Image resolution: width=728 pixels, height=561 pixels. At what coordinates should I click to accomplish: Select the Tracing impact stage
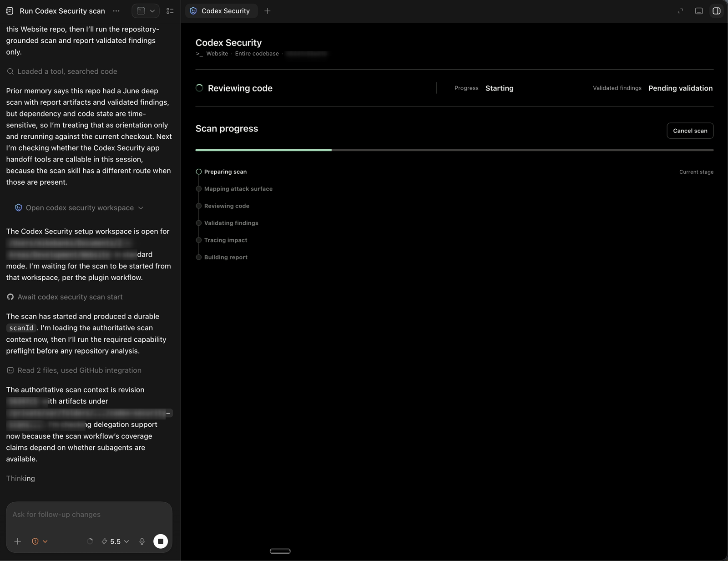226,240
